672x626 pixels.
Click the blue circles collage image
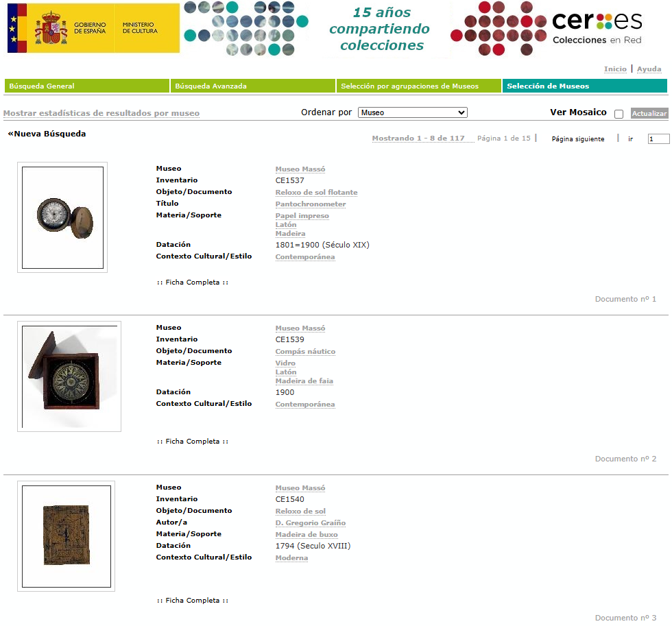click(x=243, y=28)
